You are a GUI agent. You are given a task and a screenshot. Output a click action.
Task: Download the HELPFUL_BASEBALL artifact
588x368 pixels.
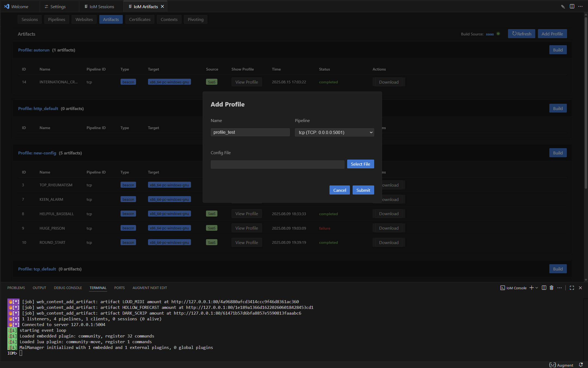pos(389,214)
